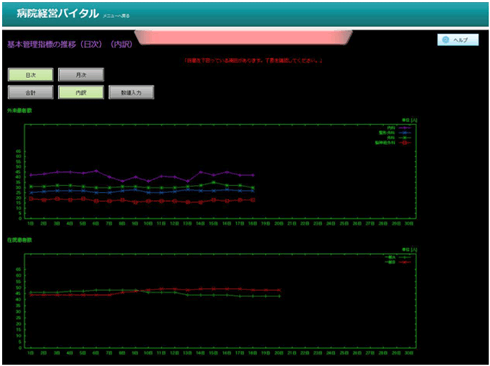The height and width of the screenshot is (366, 490).
Task: Click the purple legend marker in upper chart
Action: [x=404, y=128]
